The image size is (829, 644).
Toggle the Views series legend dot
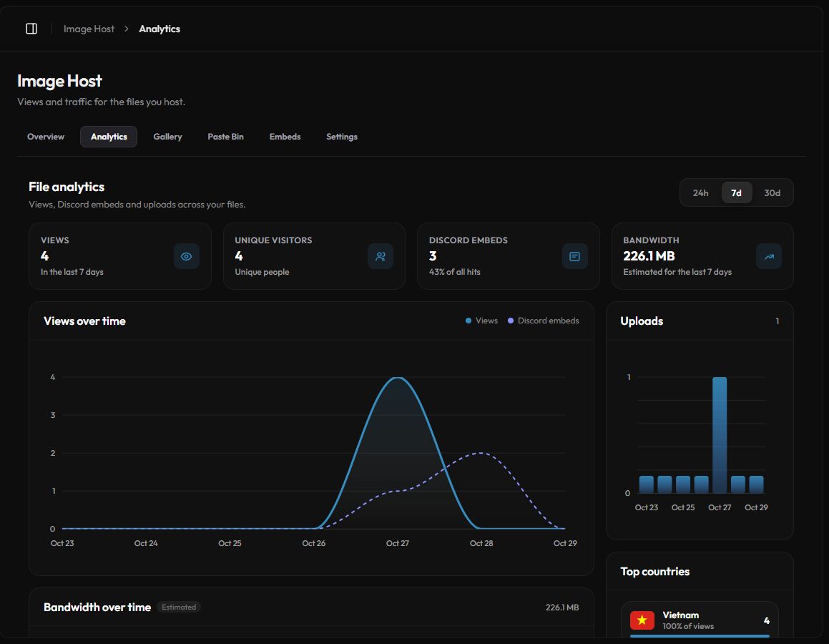[x=469, y=321]
